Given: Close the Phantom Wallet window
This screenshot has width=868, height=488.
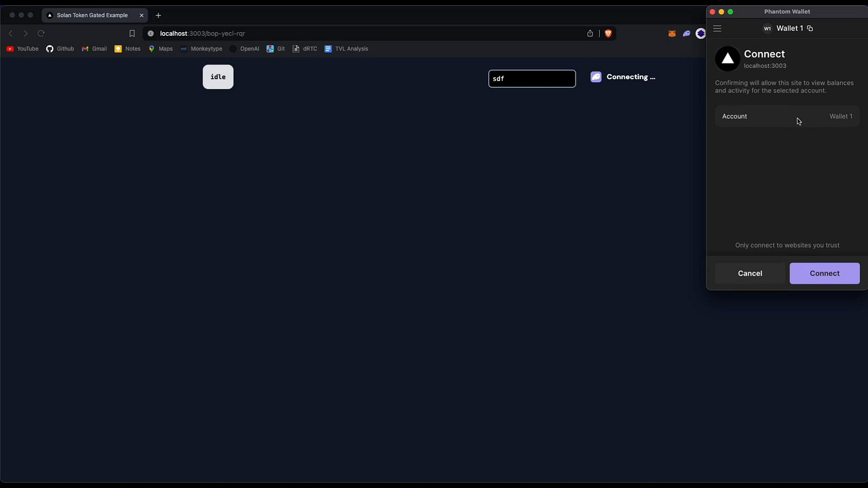Looking at the screenshot, I should coord(712,12).
